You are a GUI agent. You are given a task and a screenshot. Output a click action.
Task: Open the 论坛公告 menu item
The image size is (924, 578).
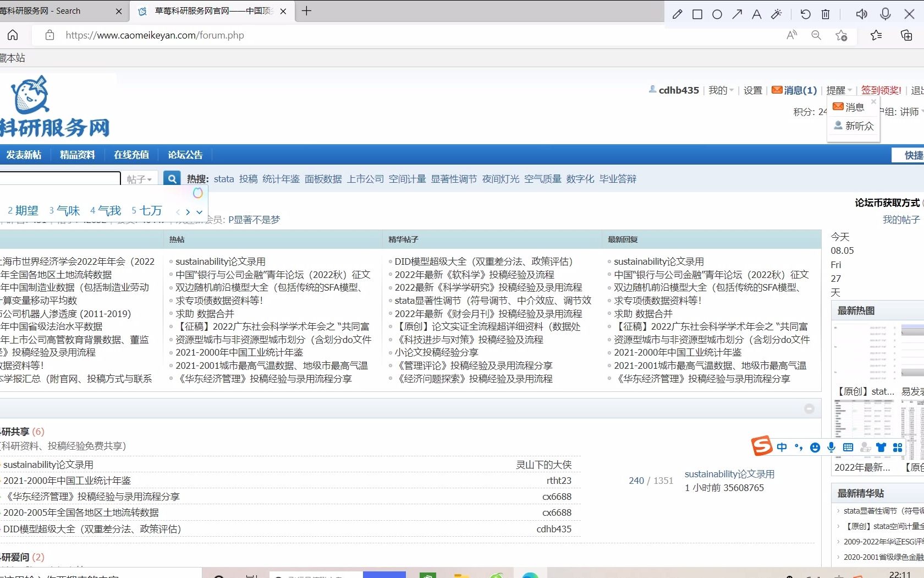(185, 155)
